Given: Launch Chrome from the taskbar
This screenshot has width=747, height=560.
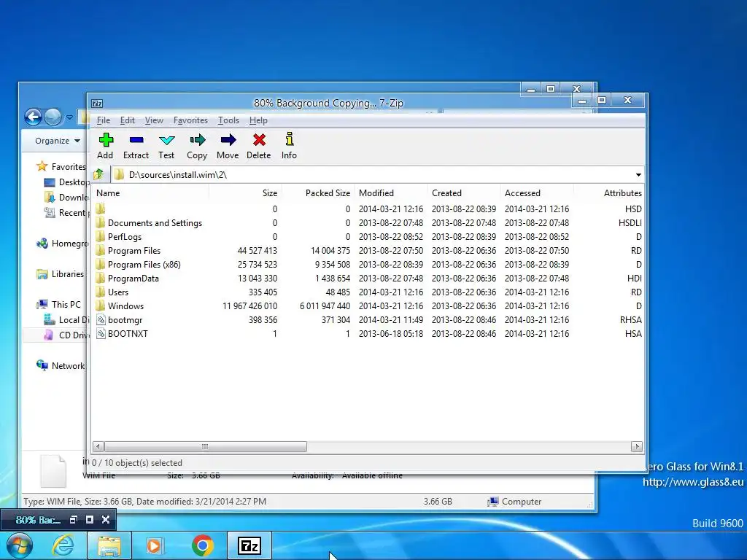Looking at the screenshot, I should coord(203,545).
